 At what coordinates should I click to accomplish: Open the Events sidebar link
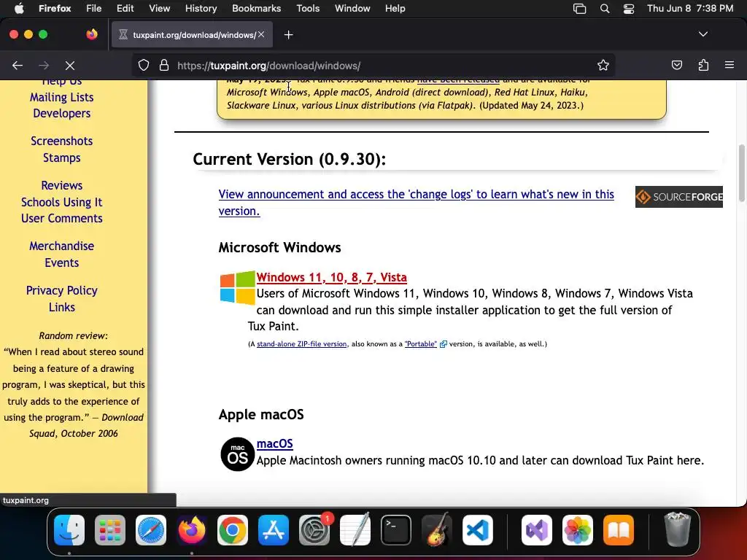click(61, 262)
